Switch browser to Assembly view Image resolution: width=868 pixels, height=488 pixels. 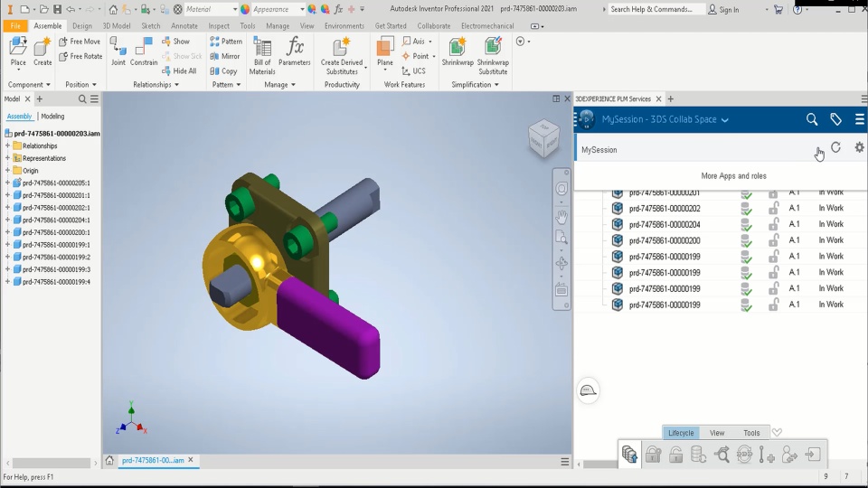[x=19, y=117]
